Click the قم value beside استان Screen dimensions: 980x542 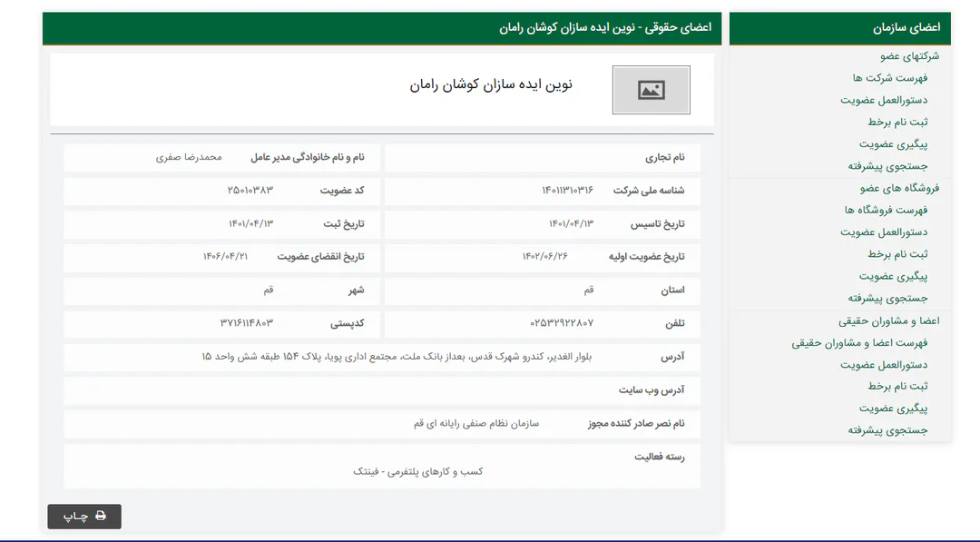click(589, 291)
